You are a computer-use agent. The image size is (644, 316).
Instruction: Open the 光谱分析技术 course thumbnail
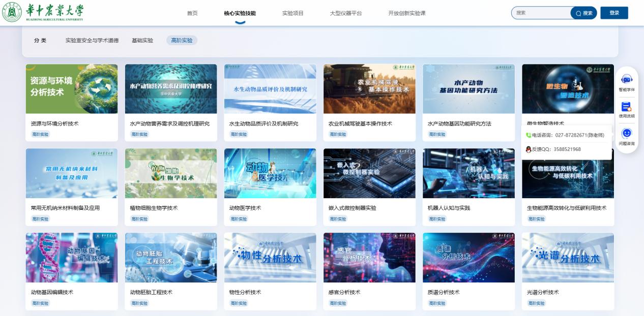tap(568, 258)
